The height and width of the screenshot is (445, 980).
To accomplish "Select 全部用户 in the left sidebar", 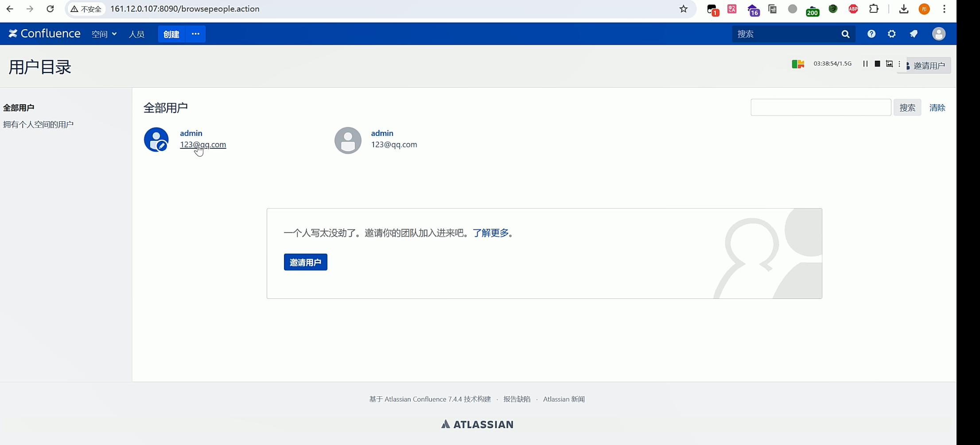I will 19,108.
